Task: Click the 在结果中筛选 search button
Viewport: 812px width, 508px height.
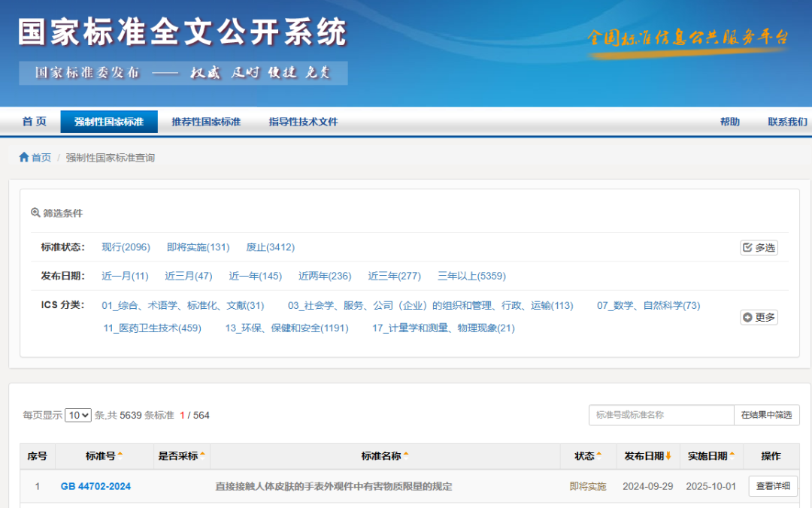Action: click(766, 414)
